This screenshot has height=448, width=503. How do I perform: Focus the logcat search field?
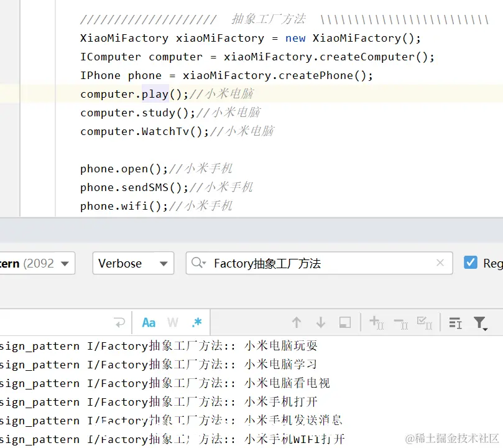(319, 263)
